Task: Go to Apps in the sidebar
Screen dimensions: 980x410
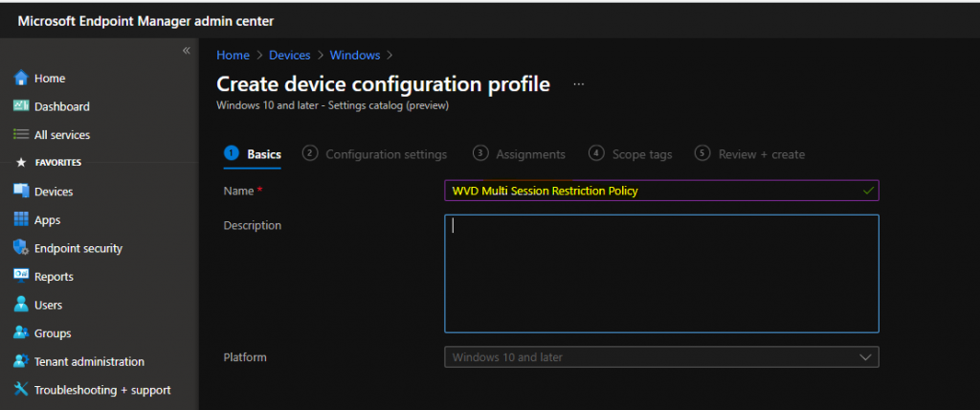Action: (48, 219)
